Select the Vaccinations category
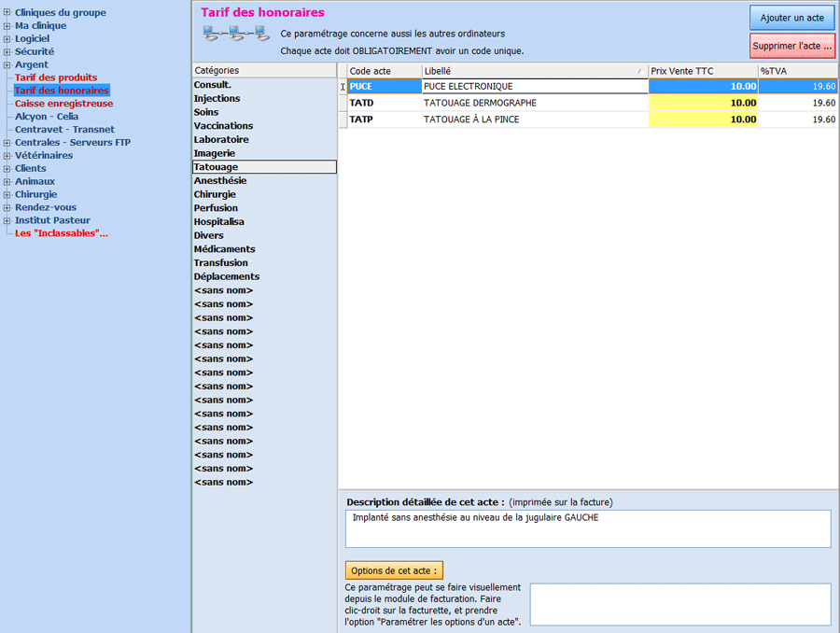840x633 pixels. (223, 126)
